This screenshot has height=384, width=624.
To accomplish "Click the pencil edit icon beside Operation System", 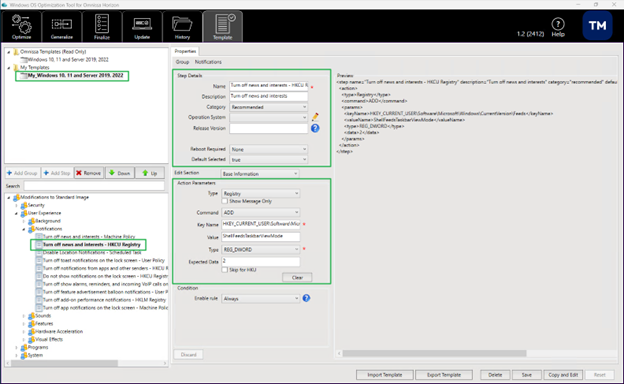I will click(315, 117).
